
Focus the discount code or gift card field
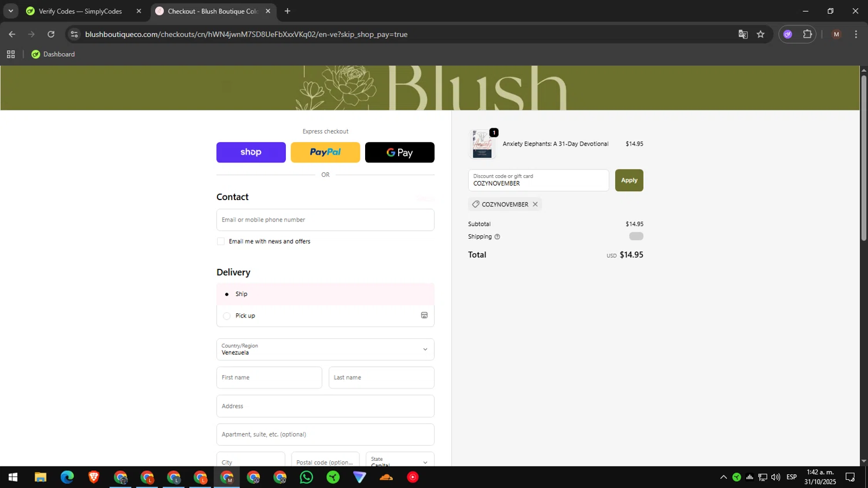(x=538, y=180)
